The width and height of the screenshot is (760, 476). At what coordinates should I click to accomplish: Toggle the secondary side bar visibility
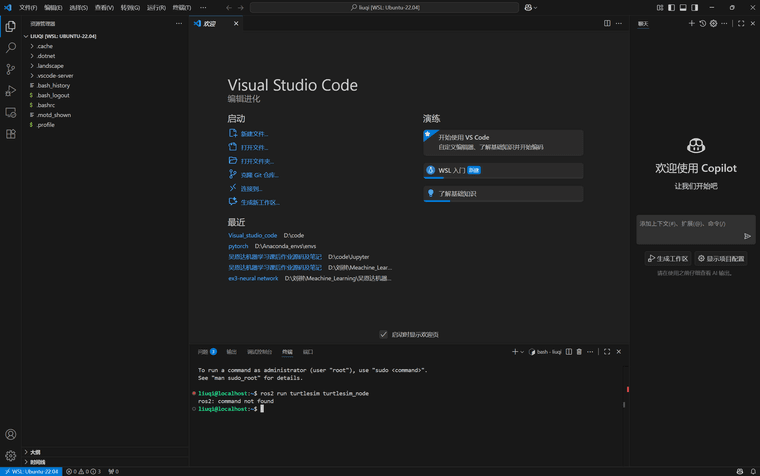tap(695, 7)
